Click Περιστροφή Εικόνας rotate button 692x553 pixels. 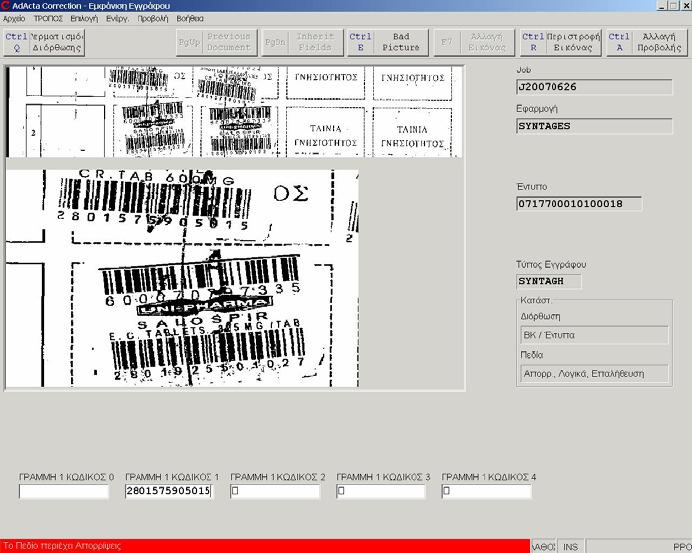coord(561,42)
